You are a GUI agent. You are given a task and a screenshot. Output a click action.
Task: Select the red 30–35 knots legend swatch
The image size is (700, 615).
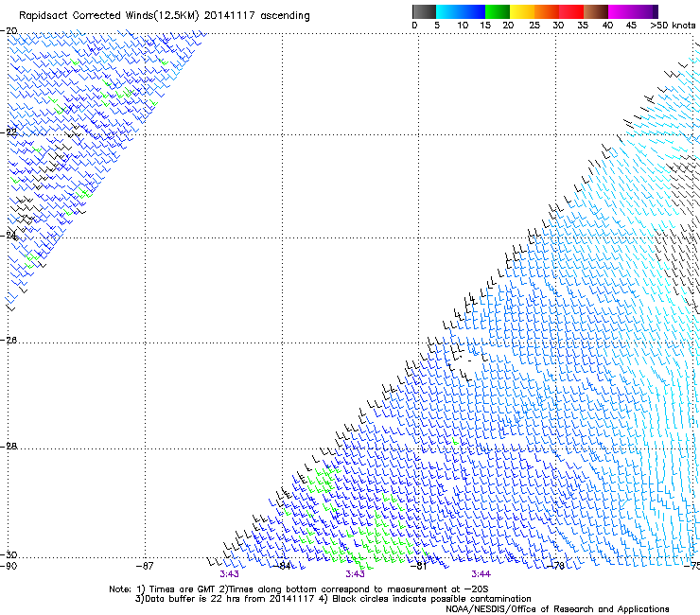tap(571, 11)
